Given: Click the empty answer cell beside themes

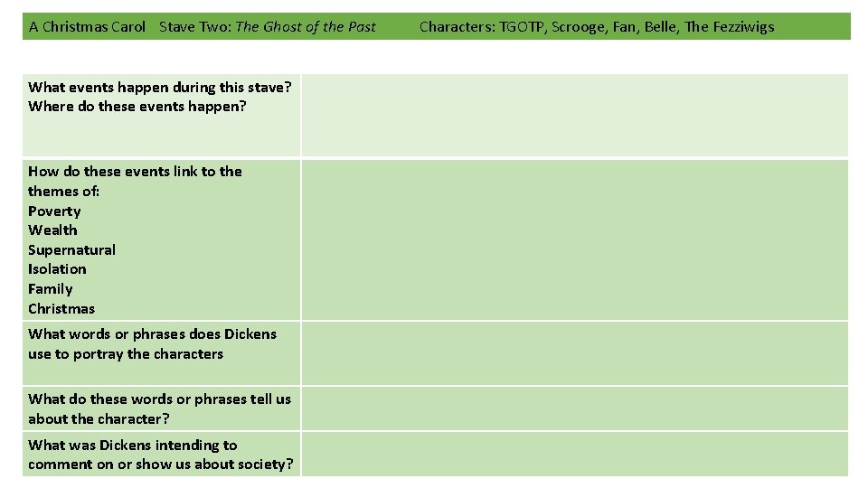Looking at the screenshot, I should 575,240.
